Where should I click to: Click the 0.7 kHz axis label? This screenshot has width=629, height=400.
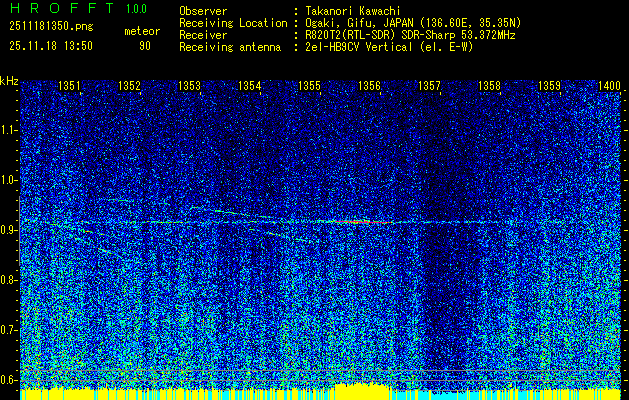point(9,330)
